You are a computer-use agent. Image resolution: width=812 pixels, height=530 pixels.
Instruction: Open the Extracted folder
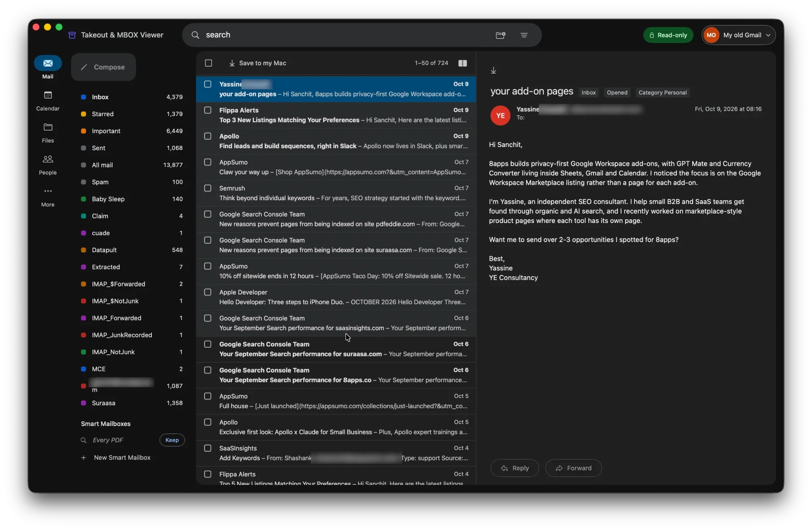pyautogui.click(x=132, y=267)
